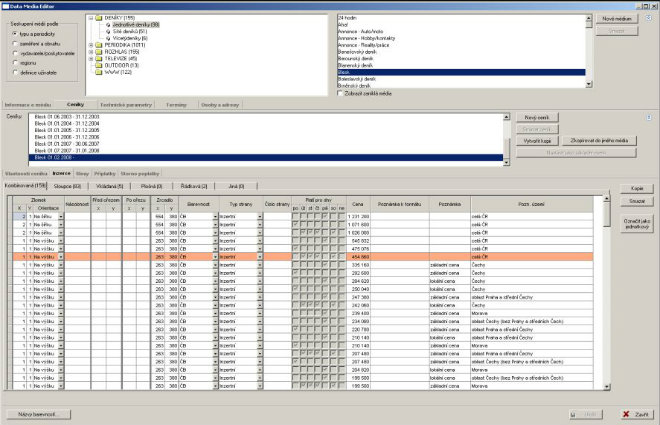
Task: Click the TELEVIZE folder icon
Action: coord(99,58)
